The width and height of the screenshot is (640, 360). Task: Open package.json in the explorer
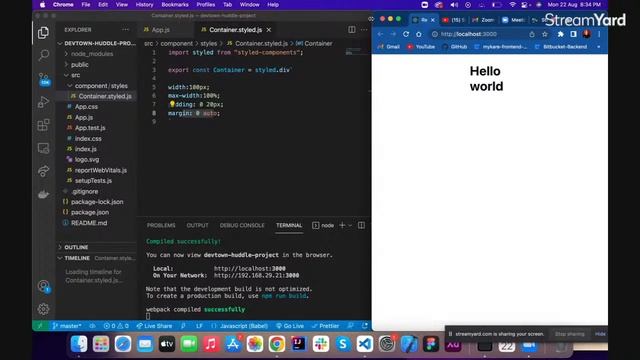pyautogui.click(x=90, y=212)
